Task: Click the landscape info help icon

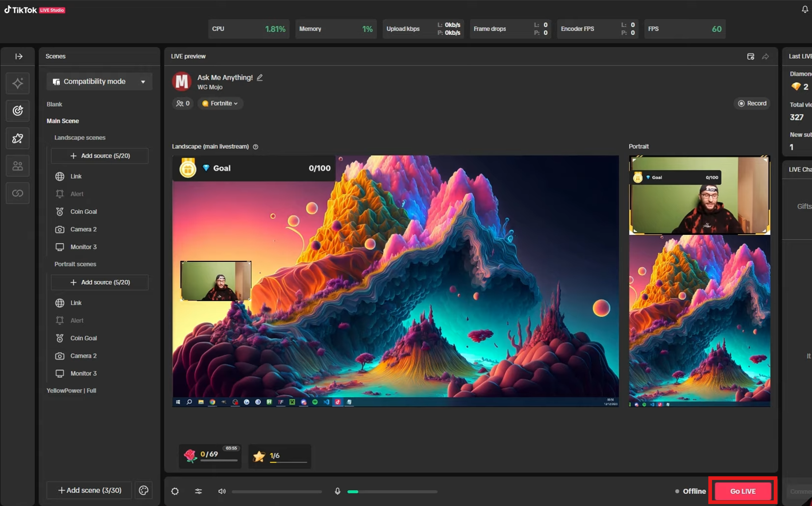Action: pos(255,147)
